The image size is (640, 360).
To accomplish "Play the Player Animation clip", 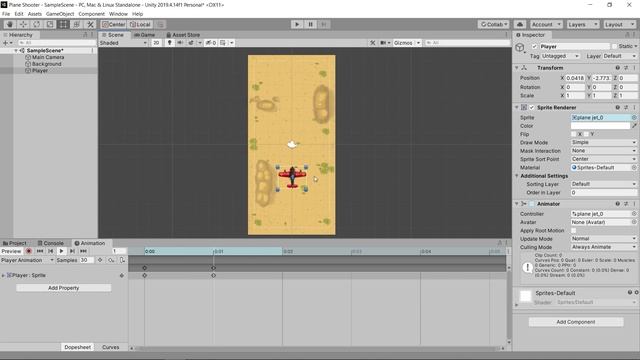I will point(61,251).
